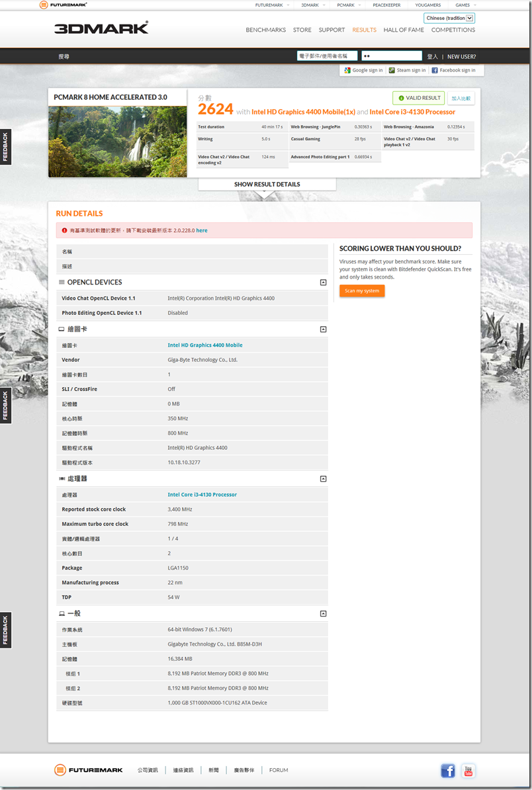Image resolution: width=532 pixels, height=790 pixels.
Task: Click the 16,384 MB memory value
Action: (180, 659)
